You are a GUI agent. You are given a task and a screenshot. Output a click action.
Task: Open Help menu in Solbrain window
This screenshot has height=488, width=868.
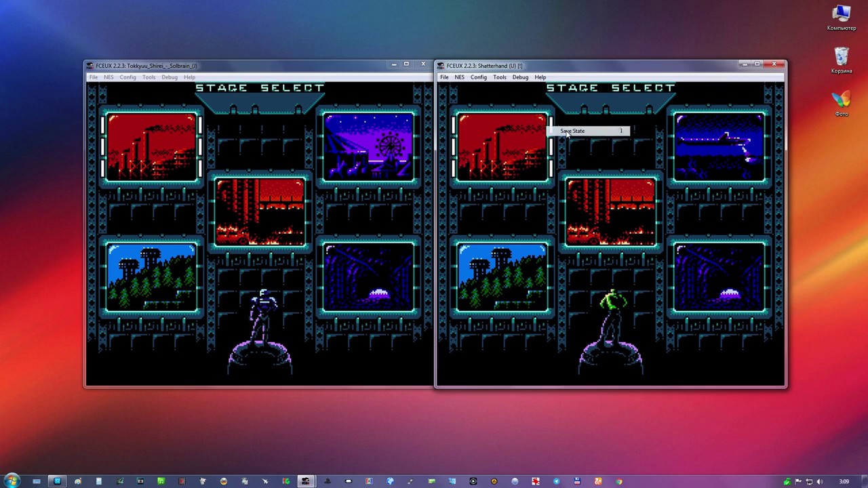pos(189,77)
